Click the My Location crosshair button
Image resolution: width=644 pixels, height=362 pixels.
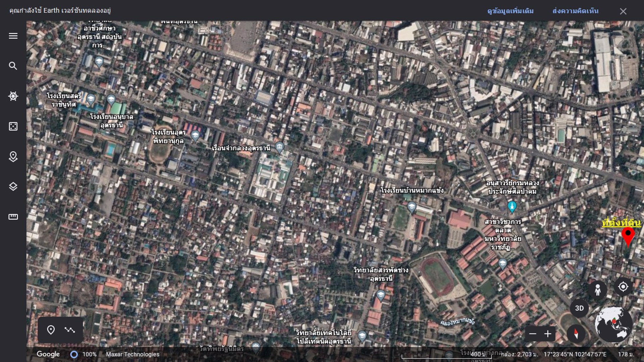point(623,286)
